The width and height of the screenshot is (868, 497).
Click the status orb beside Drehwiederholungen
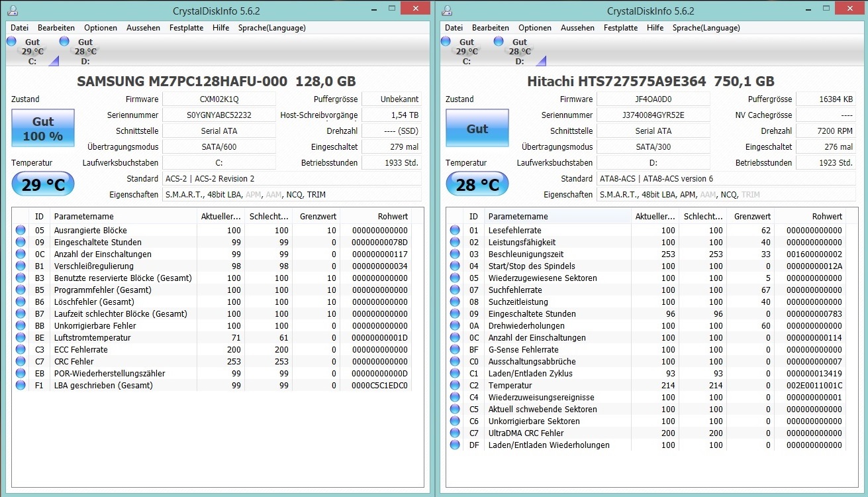point(455,326)
